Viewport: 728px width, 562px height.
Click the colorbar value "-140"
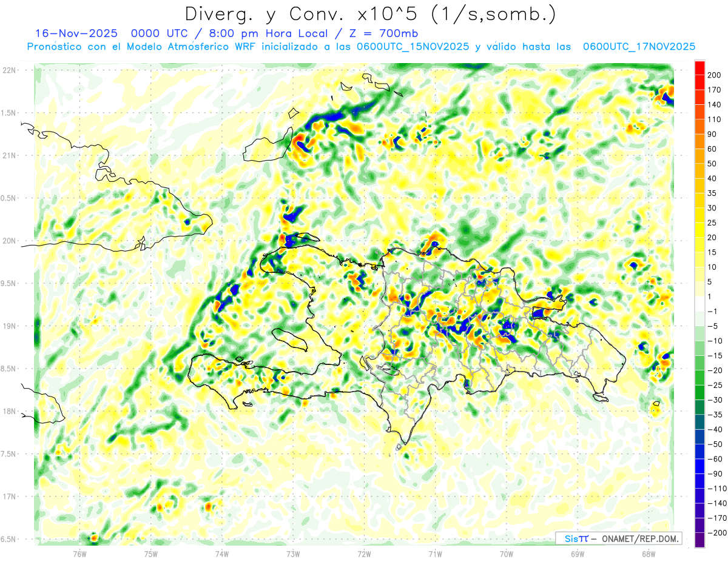tap(716, 503)
